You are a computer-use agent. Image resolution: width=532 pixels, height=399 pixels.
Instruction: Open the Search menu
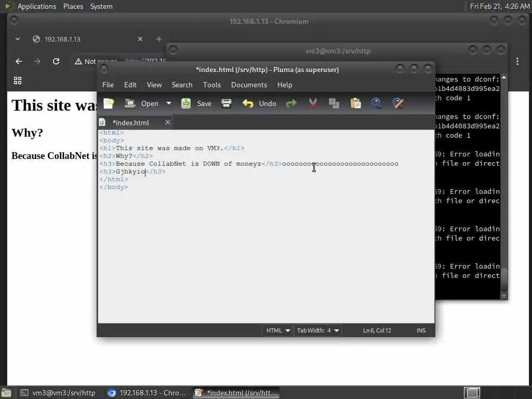182,85
